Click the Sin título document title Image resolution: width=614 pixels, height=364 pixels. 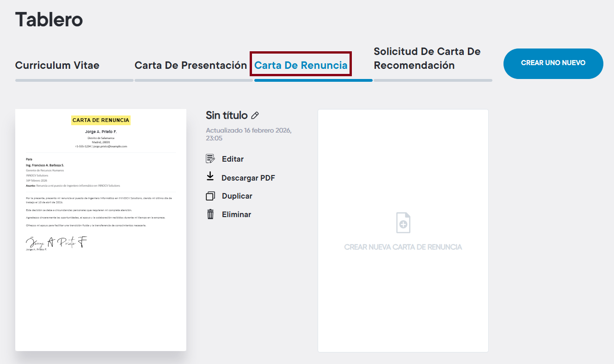coord(226,115)
